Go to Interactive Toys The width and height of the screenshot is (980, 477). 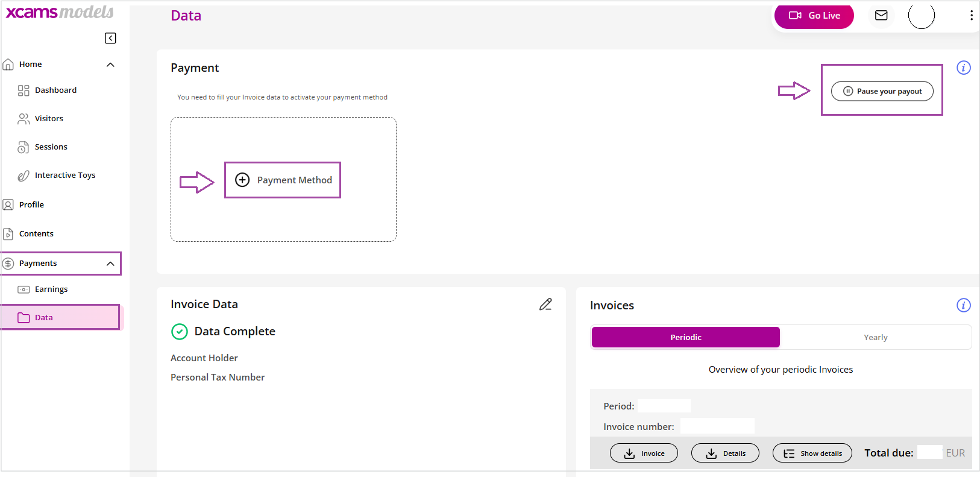click(x=57, y=175)
